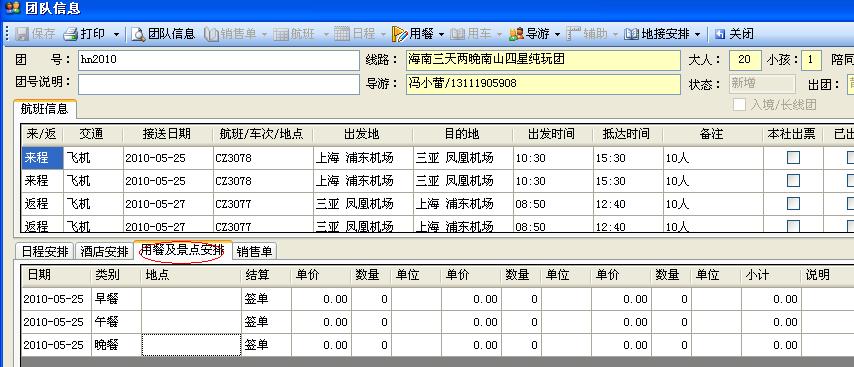Click 签单 in the 午餐 row
This screenshot has height=367, width=854.
coord(266,322)
